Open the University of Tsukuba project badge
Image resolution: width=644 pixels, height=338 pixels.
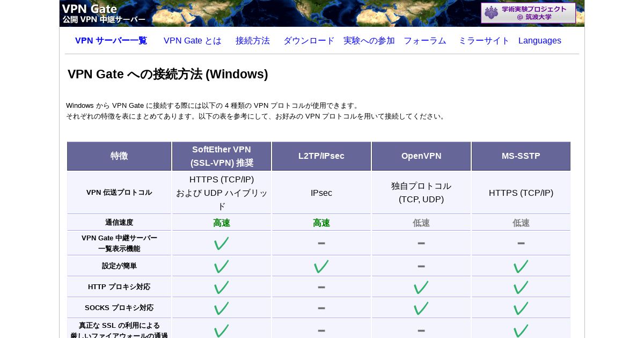528,13
